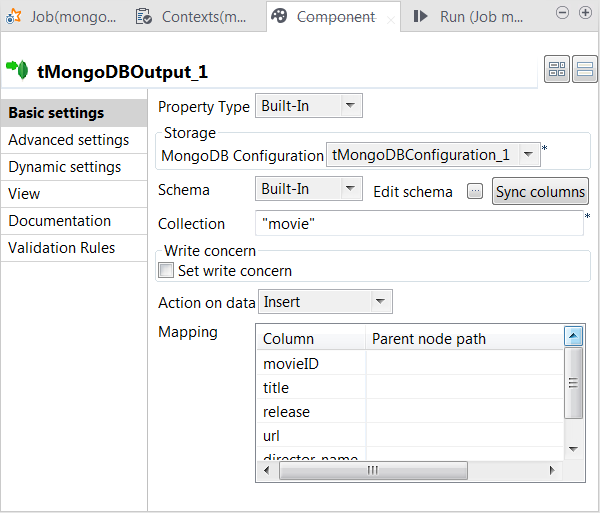
Task: Expand Schema type dropdown
Action: (x=350, y=189)
